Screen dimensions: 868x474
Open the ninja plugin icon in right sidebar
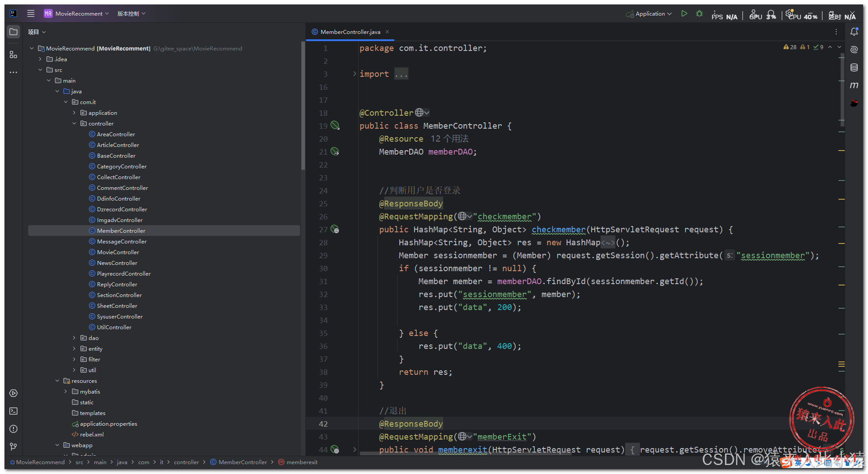coord(854,103)
